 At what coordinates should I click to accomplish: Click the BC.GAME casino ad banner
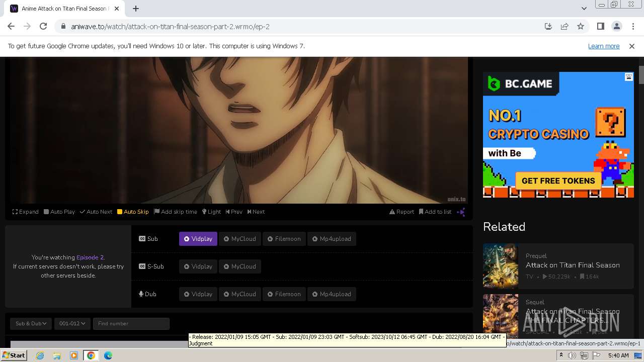click(x=558, y=135)
